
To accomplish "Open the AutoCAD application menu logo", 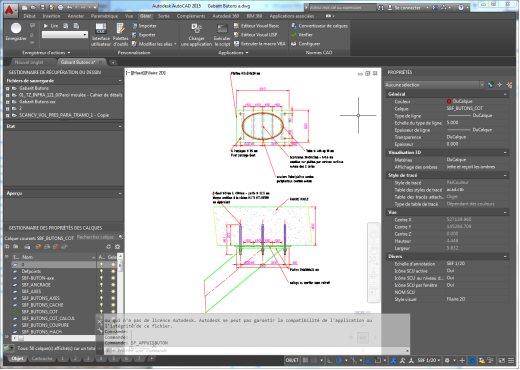I will [x=10, y=11].
